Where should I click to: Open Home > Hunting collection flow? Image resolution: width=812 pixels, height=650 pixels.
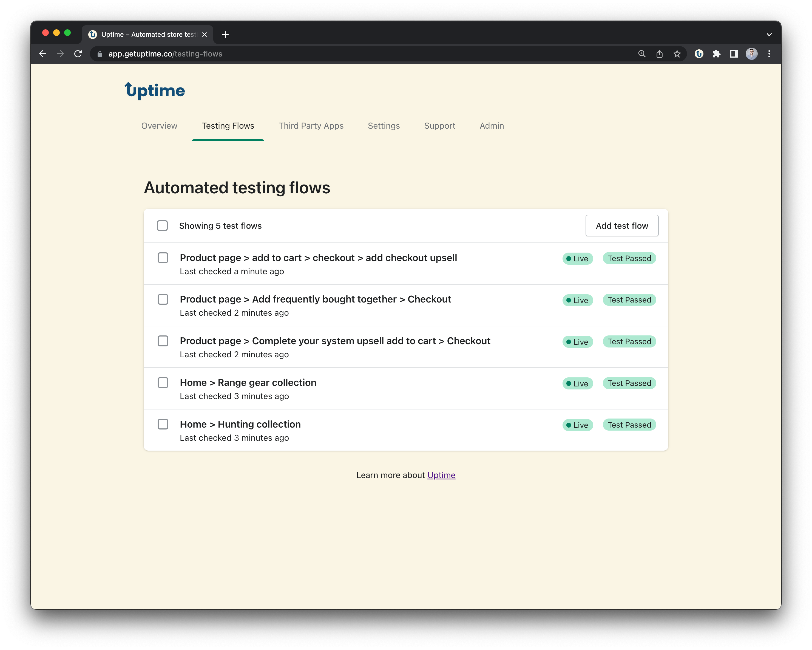tap(240, 424)
